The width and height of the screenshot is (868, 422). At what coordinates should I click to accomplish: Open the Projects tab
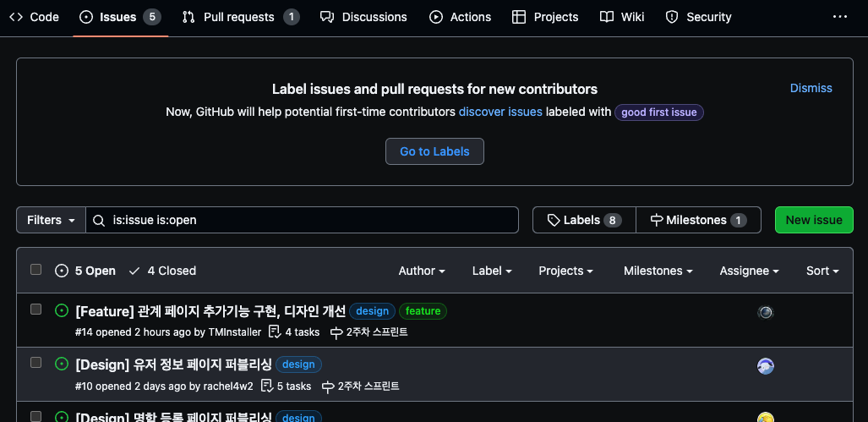click(x=545, y=17)
